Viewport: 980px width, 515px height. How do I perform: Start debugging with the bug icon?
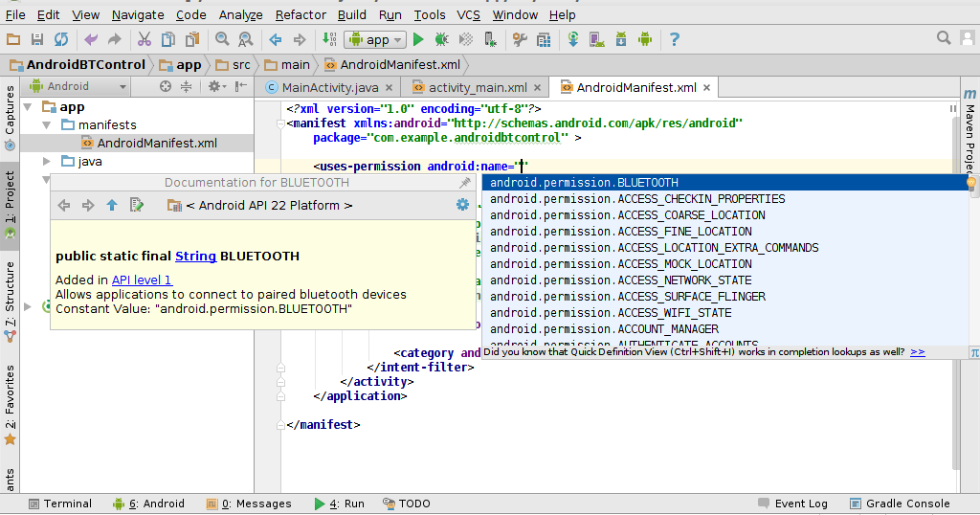[442, 40]
